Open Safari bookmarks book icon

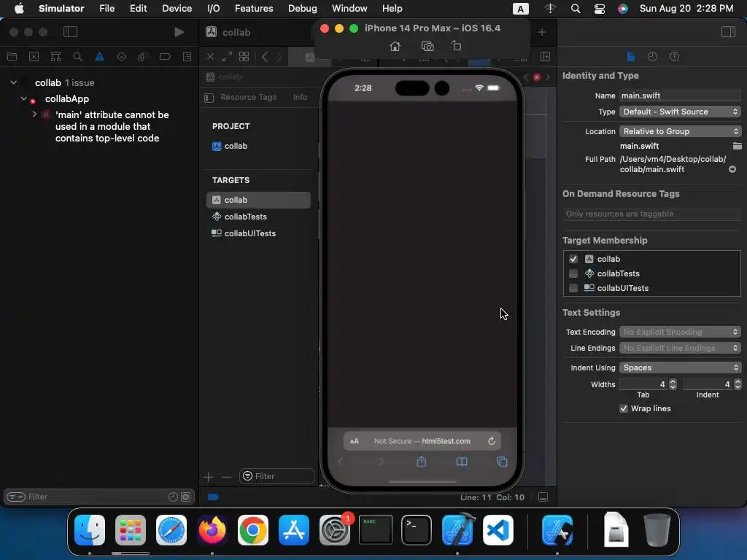462,462
